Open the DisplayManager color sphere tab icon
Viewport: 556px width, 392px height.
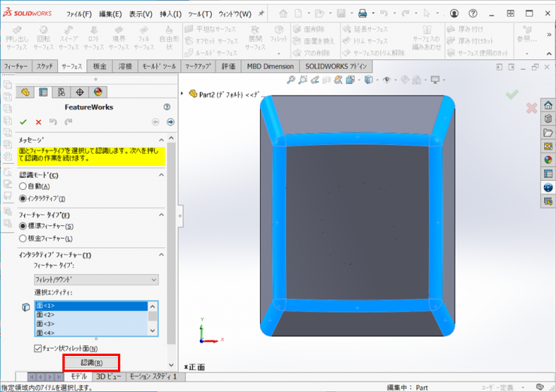pyautogui.click(x=98, y=92)
